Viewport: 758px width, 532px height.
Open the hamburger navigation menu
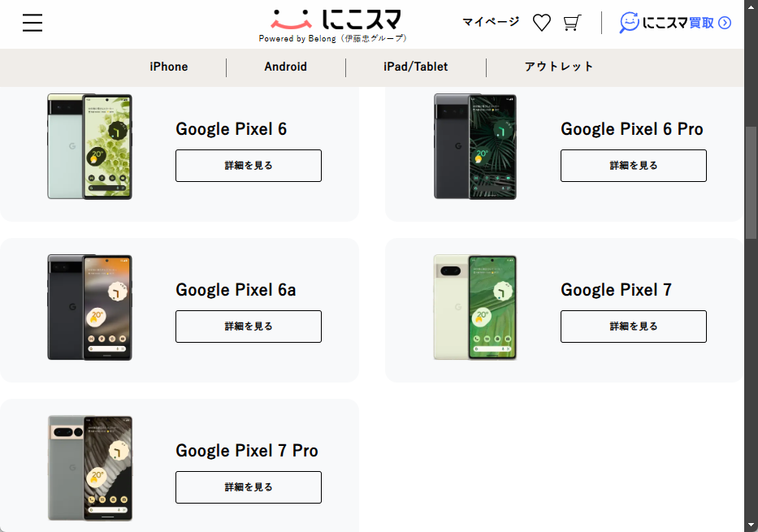[32, 23]
